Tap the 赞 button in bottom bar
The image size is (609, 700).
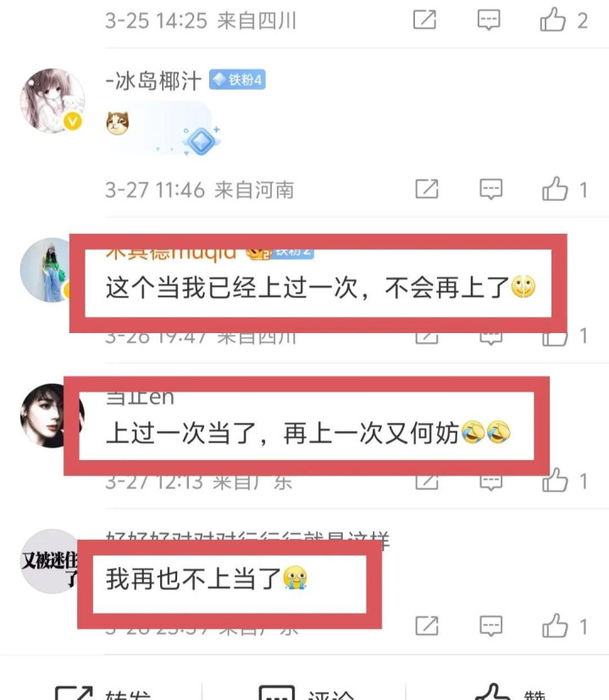click(x=510, y=692)
